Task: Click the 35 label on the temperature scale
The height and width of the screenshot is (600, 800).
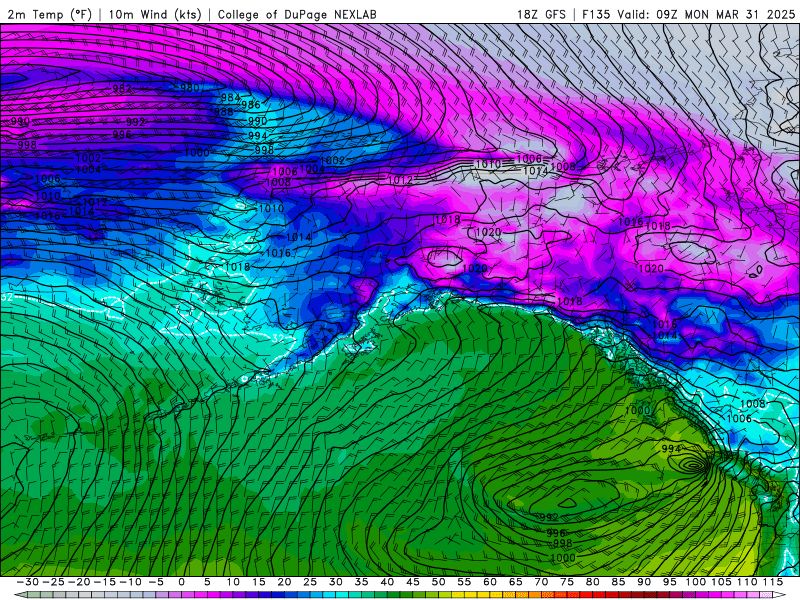Action: (361, 582)
